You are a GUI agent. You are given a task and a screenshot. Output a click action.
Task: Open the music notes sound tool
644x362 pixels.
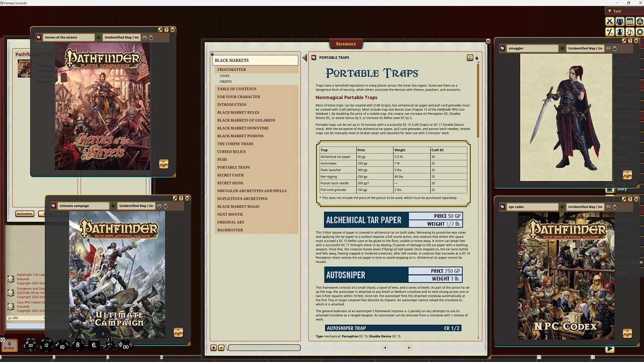pyautogui.click(x=630, y=32)
